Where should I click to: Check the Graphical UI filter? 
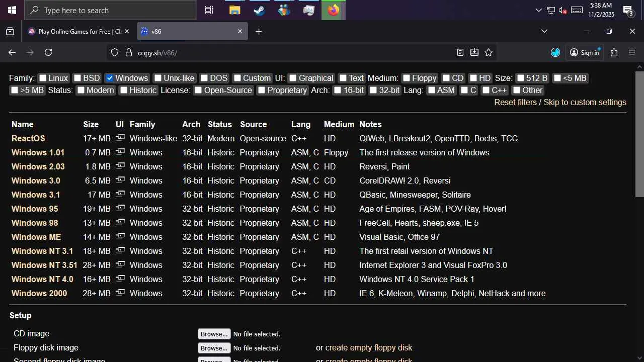(x=293, y=78)
